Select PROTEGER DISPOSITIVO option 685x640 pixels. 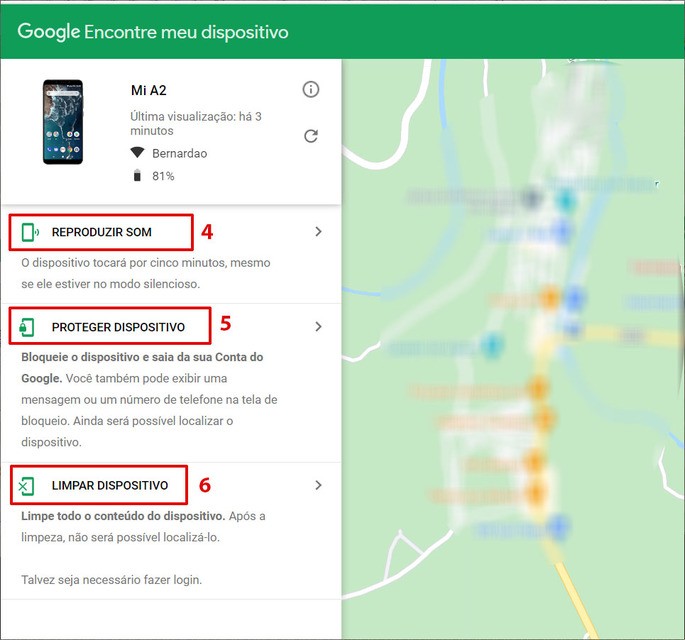(118, 327)
